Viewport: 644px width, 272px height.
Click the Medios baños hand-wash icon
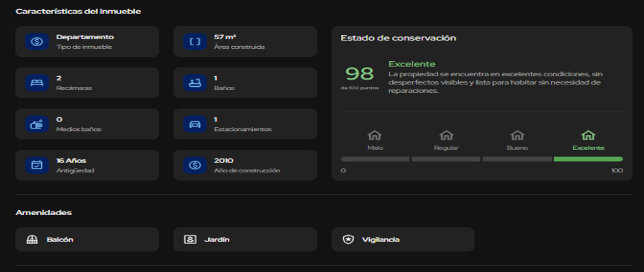point(37,124)
